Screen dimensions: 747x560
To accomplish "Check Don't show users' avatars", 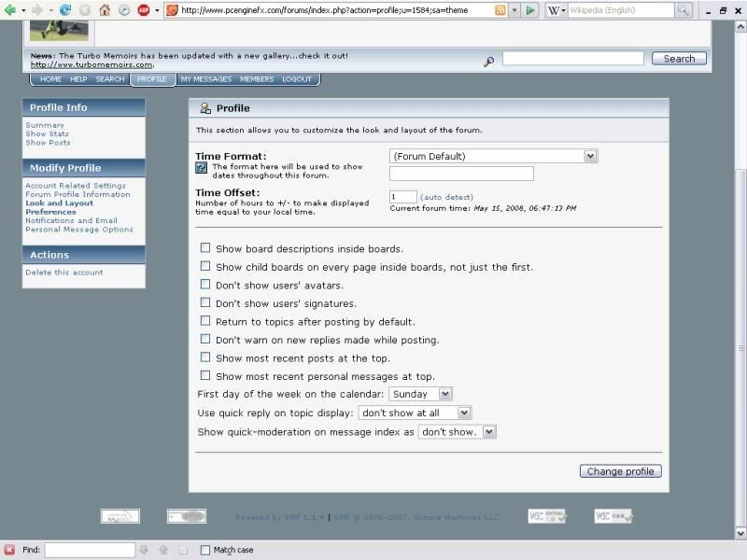I will pyautogui.click(x=205, y=285).
